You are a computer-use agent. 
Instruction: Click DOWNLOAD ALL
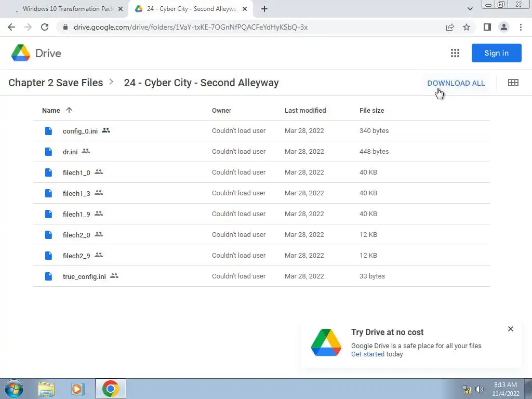click(x=456, y=83)
